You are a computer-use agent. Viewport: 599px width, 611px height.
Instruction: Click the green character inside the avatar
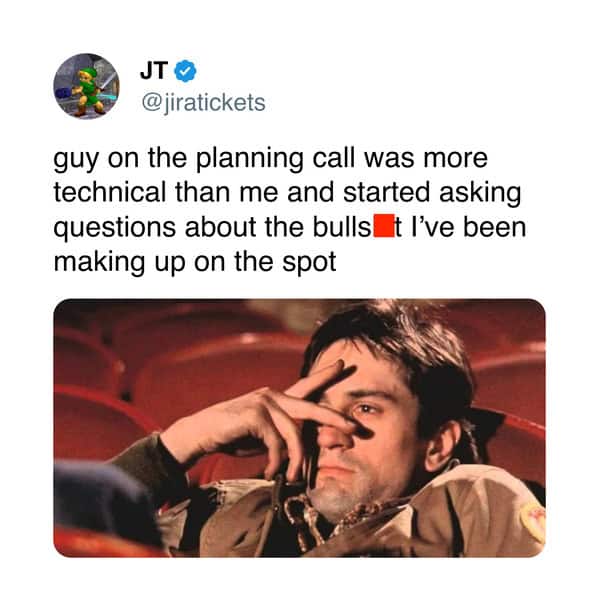(x=88, y=92)
